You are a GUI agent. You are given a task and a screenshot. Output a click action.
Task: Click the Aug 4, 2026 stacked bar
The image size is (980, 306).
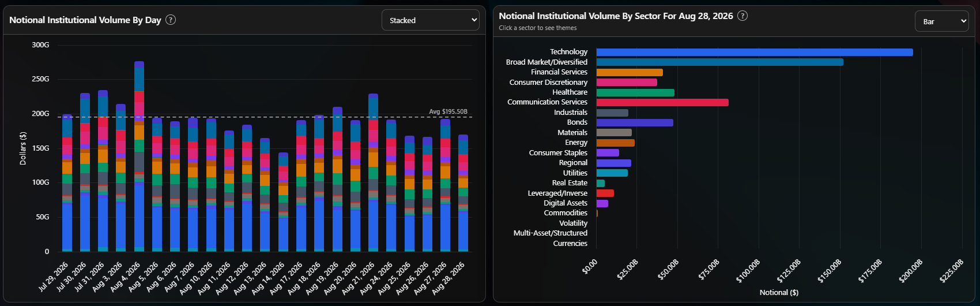pos(139,156)
